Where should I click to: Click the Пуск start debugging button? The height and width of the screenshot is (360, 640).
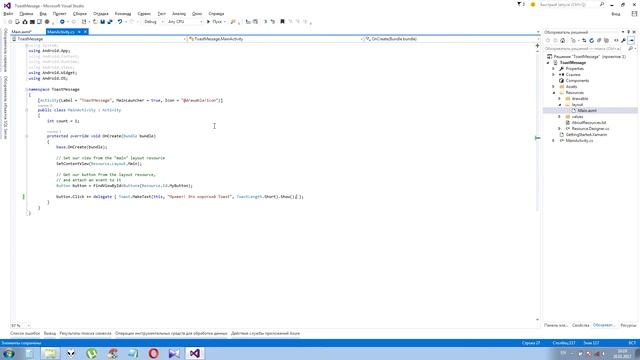[x=217, y=22]
